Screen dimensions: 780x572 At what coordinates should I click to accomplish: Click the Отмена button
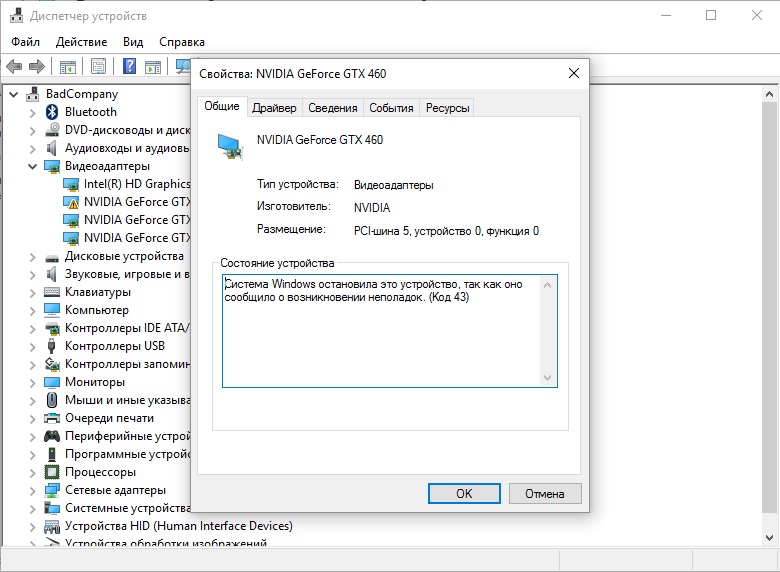click(545, 493)
